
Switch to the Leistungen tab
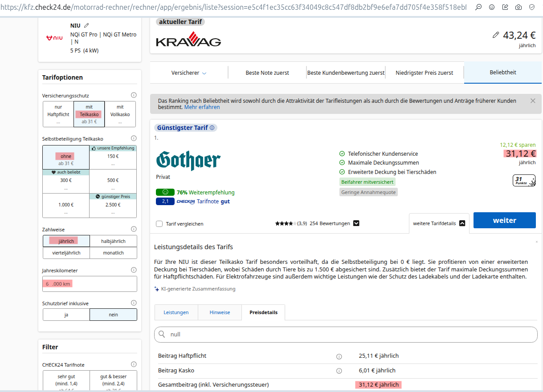176,312
